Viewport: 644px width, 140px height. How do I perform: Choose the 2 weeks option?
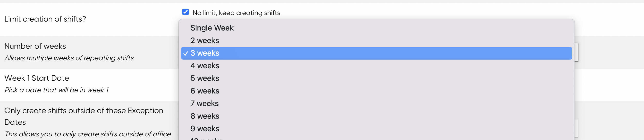pos(376,40)
